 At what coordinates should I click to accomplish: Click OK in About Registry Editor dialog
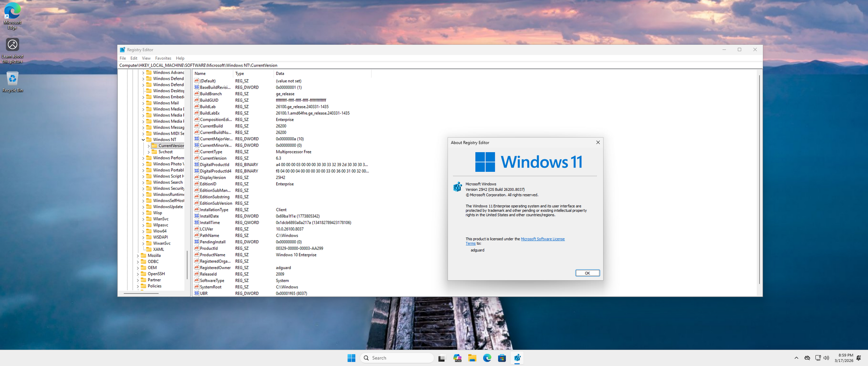tap(587, 273)
